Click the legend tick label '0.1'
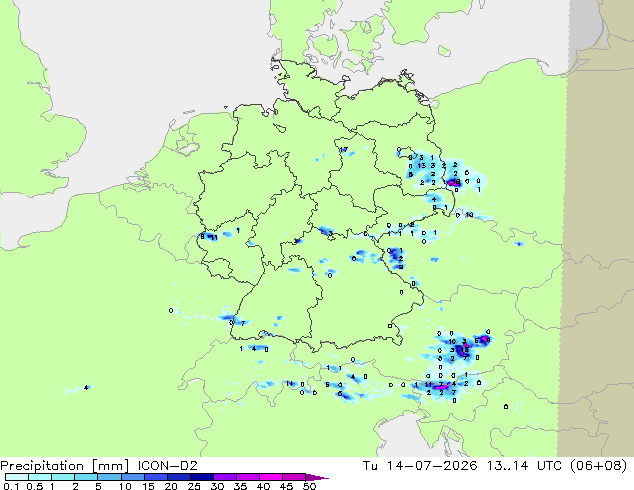 tap(11, 486)
